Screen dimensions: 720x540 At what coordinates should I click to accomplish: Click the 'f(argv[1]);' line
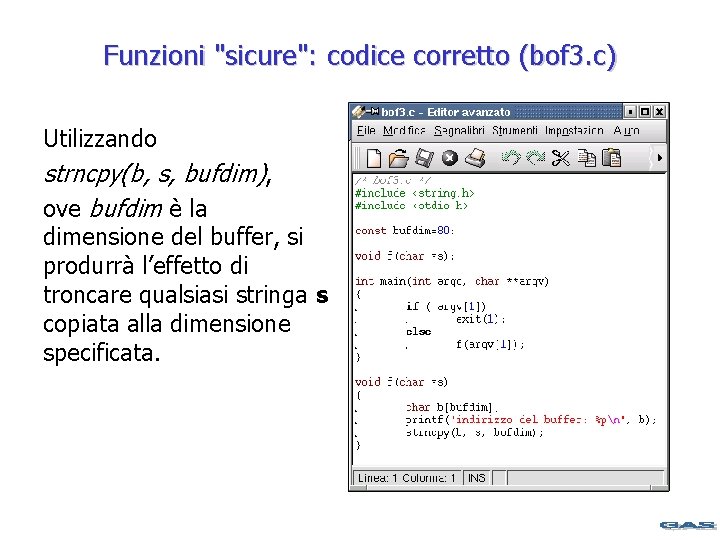pyautogui.click(x=490, y=344)
